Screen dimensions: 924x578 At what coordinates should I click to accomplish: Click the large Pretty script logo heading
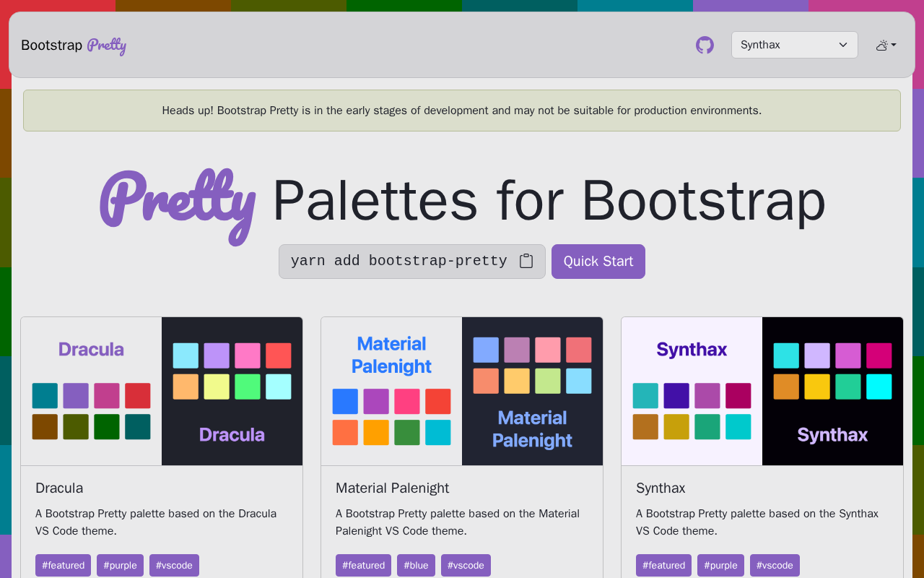178,204
